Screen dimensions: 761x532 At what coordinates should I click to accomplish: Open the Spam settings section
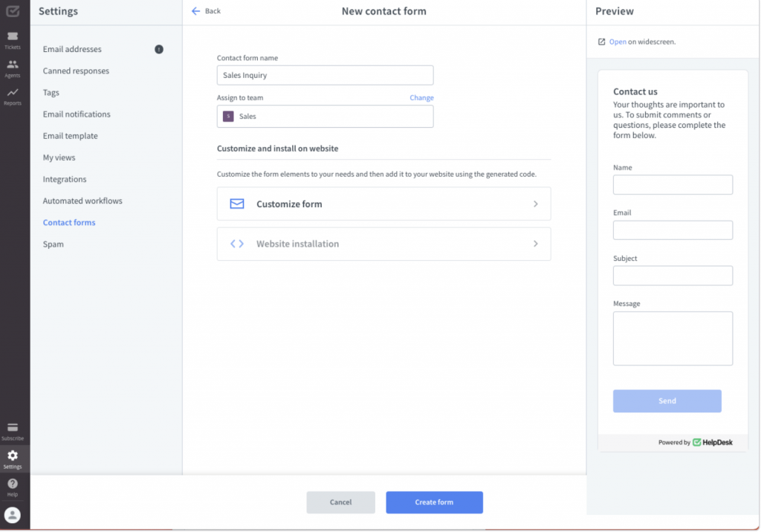[x=53, y=244]
